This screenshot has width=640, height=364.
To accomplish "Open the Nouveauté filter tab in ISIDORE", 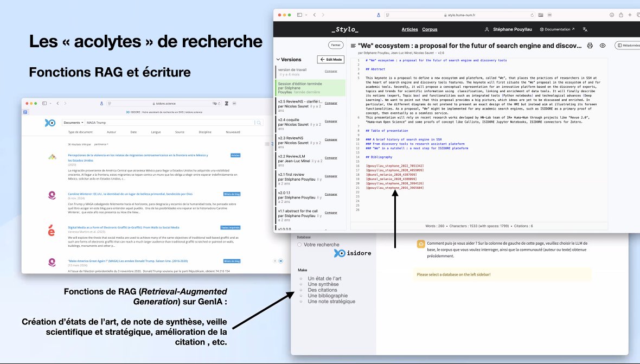I will 233,132.
